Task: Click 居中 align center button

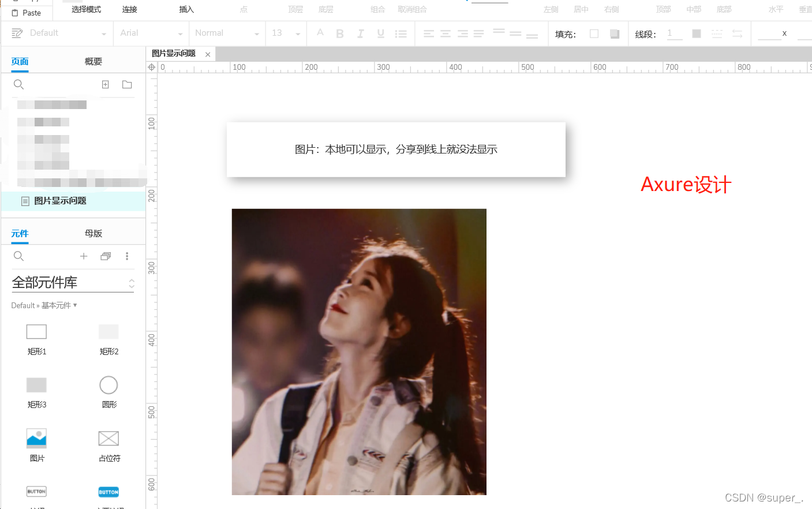Action: (581, 9)
